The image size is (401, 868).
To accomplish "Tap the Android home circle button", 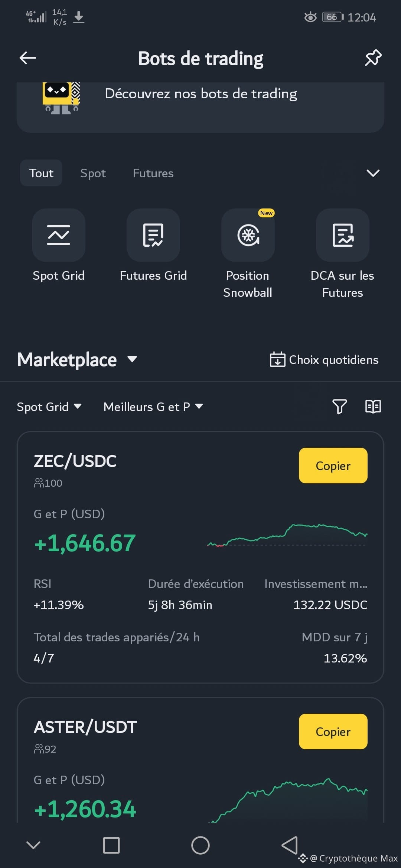I will (200, 845).
